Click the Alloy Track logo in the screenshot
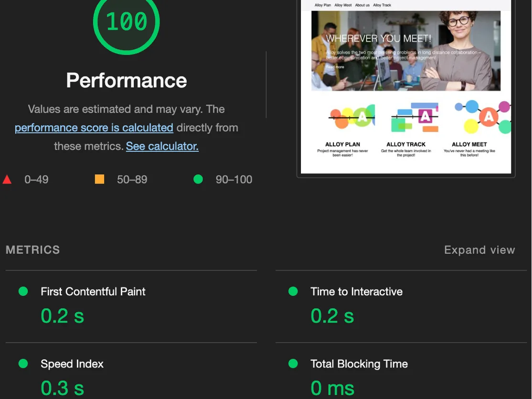The height and width of the screenshot is (399, 532). (415, 117)
